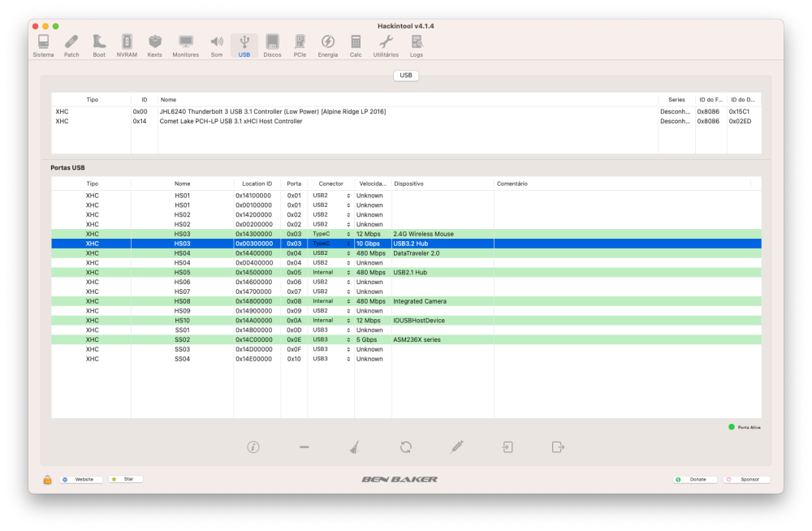
Task: Select the USB toolbar icon
Action: 244,45
